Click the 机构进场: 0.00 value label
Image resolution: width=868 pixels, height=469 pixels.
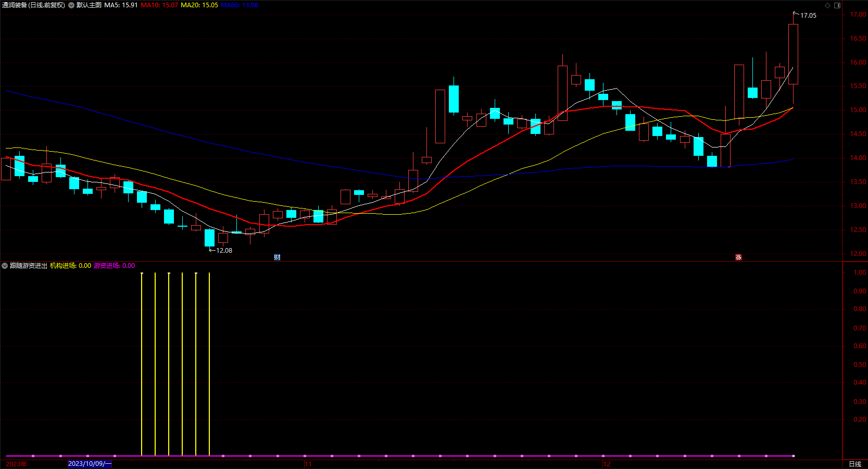(70, 266)
